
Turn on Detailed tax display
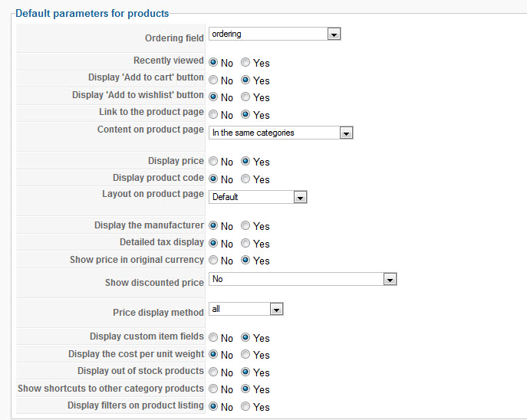[245, 244]
